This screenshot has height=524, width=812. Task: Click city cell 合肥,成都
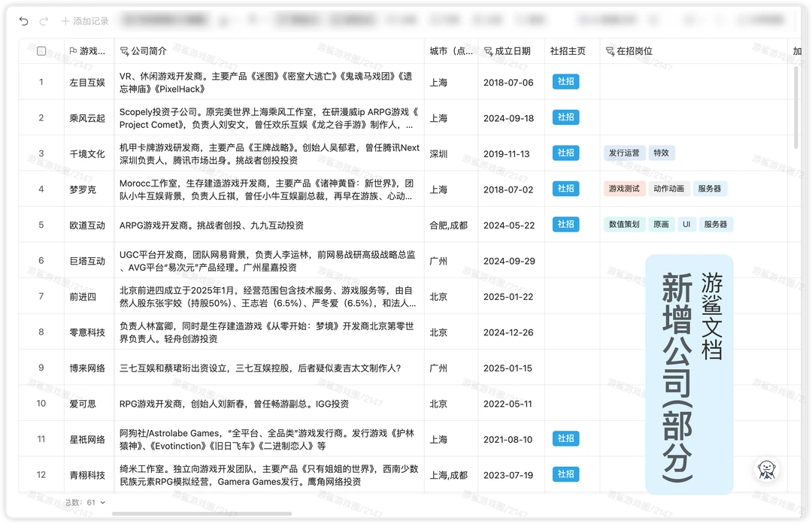click(450, 226)
